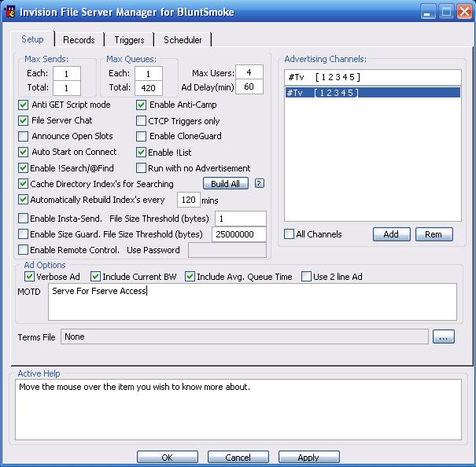The image size is (476, 467).
Task: Uncheck Cache Directory Index's for Searching
Action: pos(24,184)
